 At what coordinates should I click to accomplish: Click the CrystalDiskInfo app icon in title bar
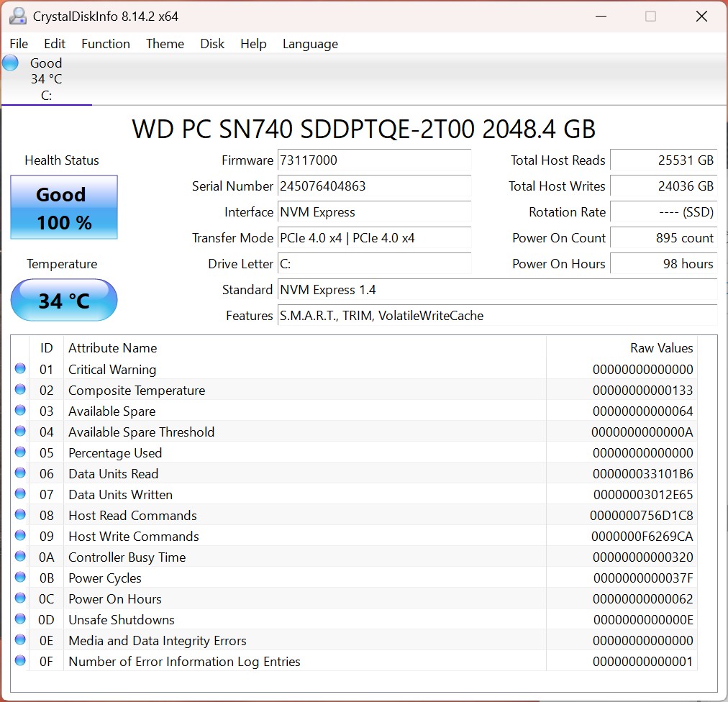(x=18, y=16)
